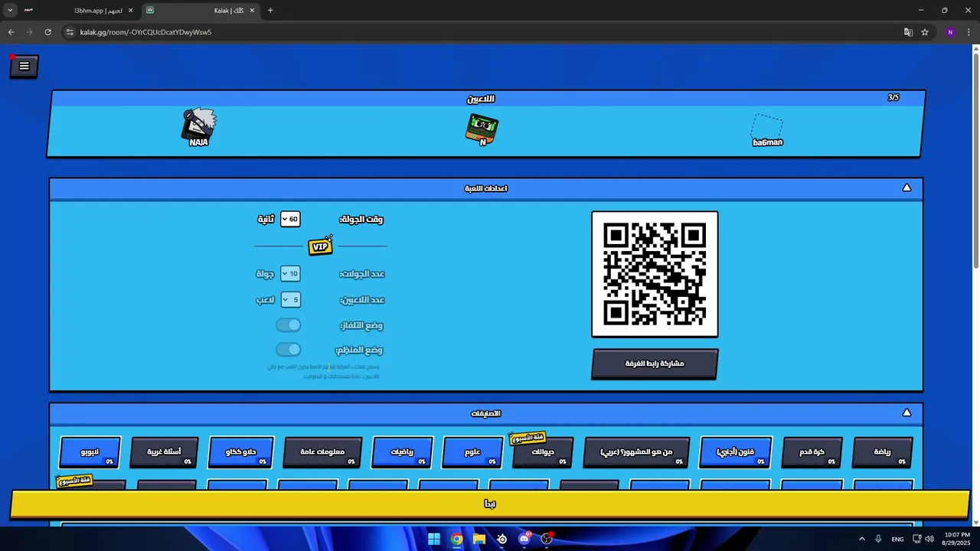
Task: Select the رياضة category
Action: click(x=883, y=452)
